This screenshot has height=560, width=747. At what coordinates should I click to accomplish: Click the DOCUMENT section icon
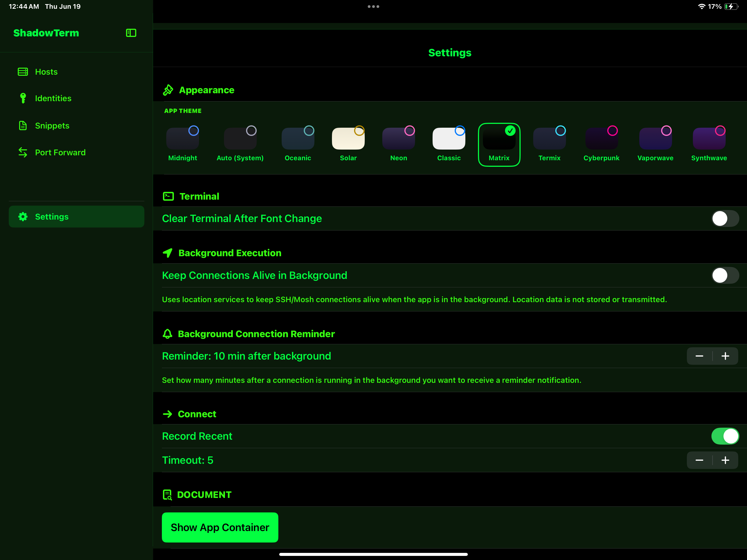[x=168, y=495]
